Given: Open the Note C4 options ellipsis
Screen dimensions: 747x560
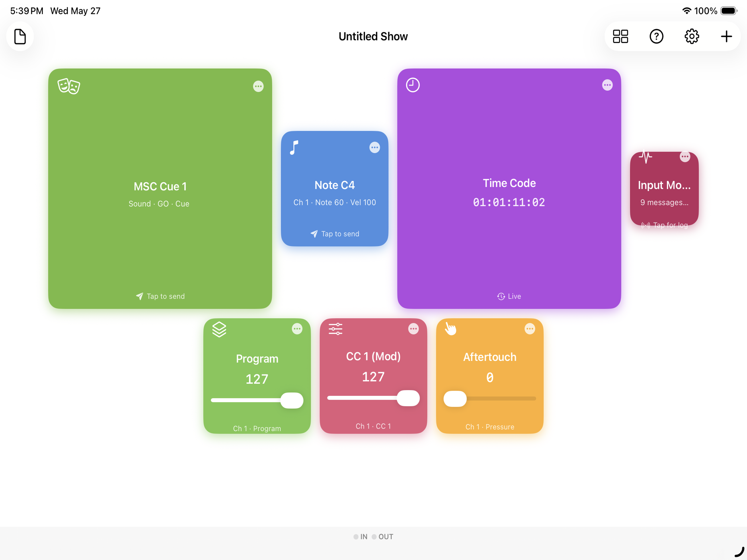Looking at the screenshot, I should point(375,148).
